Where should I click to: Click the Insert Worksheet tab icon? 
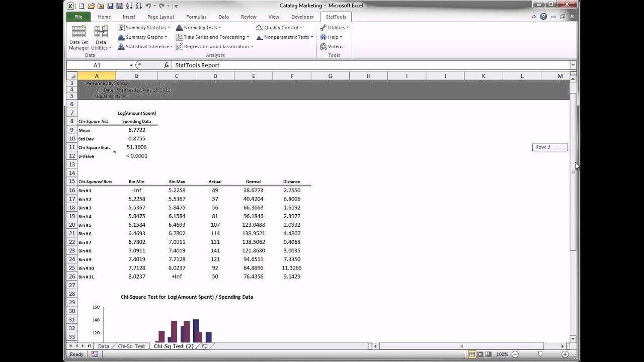coord(204,346)
